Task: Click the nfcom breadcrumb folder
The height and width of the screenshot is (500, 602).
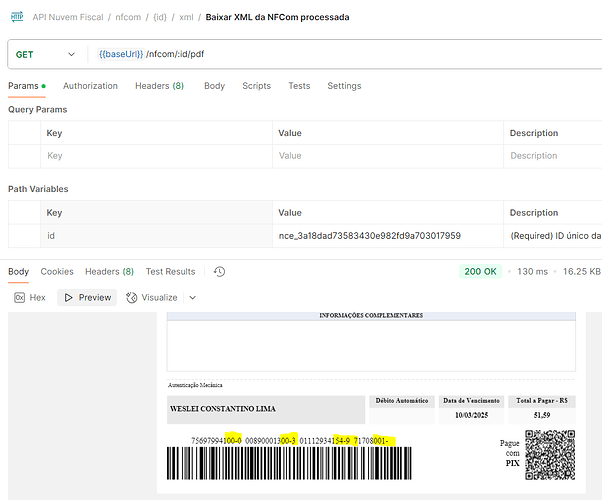Action: [x=128, y=17]
